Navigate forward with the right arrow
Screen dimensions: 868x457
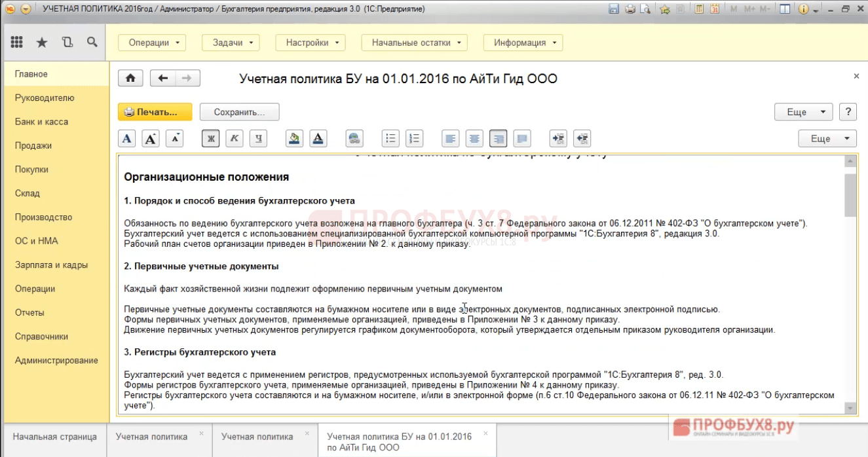click(187, 79)
